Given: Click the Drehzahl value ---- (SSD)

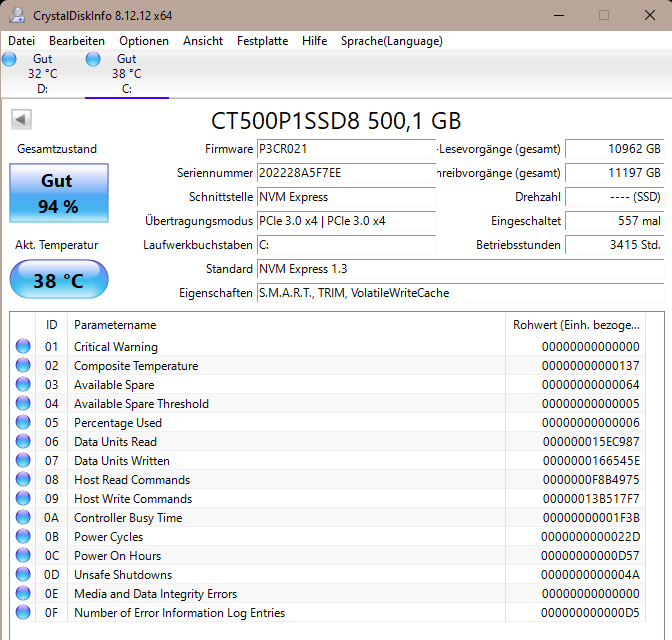Looking at the screenshot, I should [615, 197].
